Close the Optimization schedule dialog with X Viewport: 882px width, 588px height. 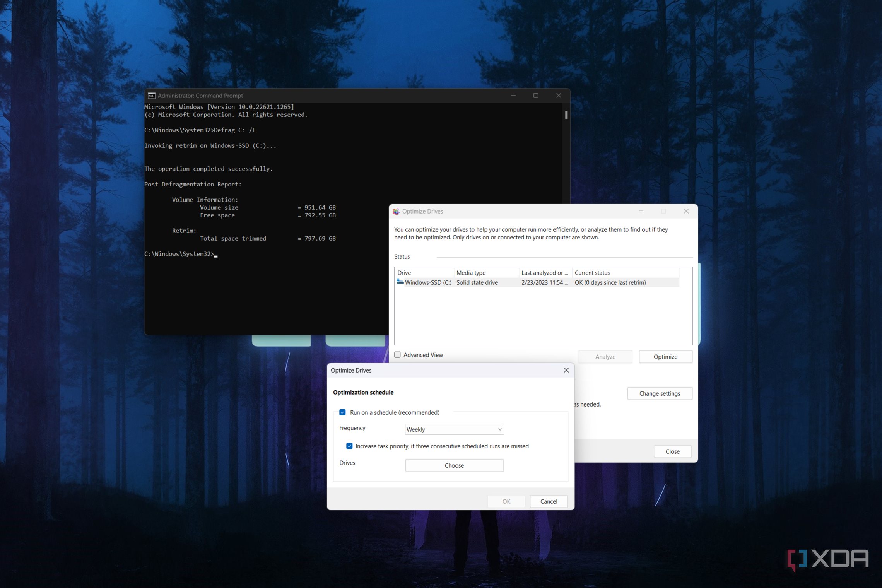566,370
